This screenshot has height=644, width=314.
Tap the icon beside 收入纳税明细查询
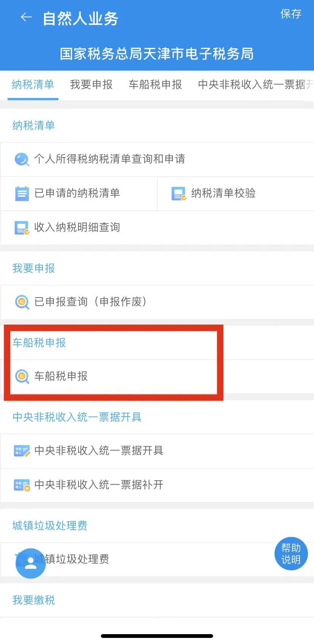point(22,227)
